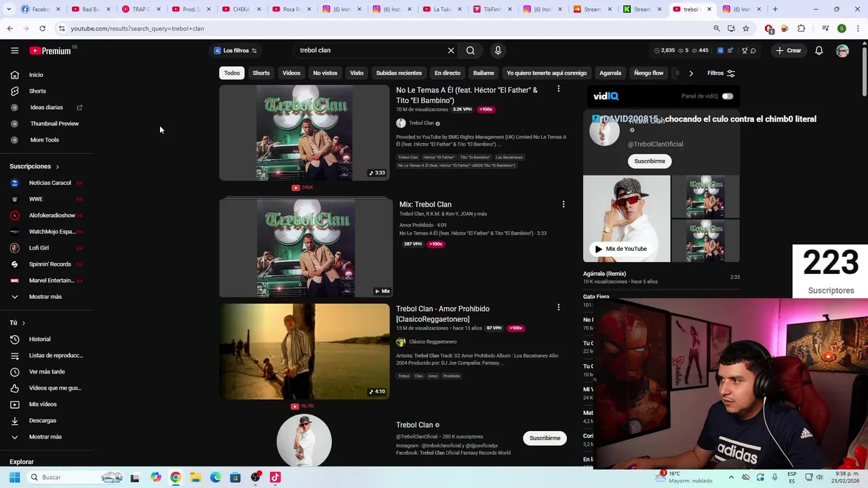This screenshot has height=488, width=868.
Task: Start voice search with the microphone
Action: [x=498, y=50]
